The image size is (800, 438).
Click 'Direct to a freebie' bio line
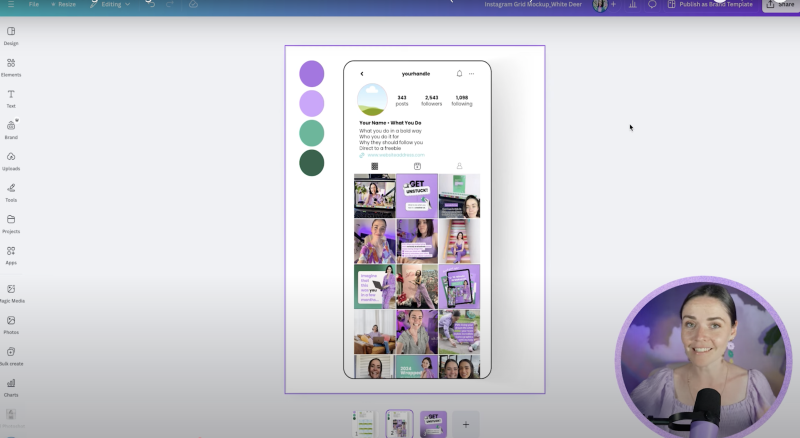(x=380, y=148)
